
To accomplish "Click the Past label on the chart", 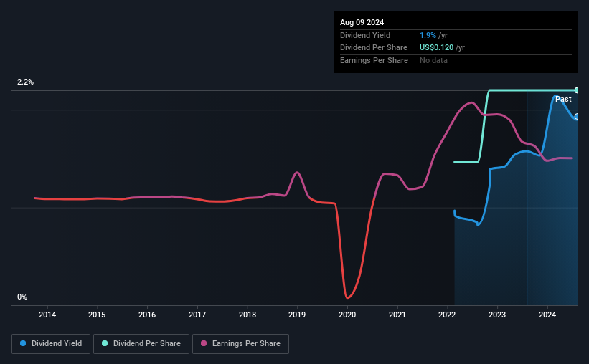I will 563,99.
